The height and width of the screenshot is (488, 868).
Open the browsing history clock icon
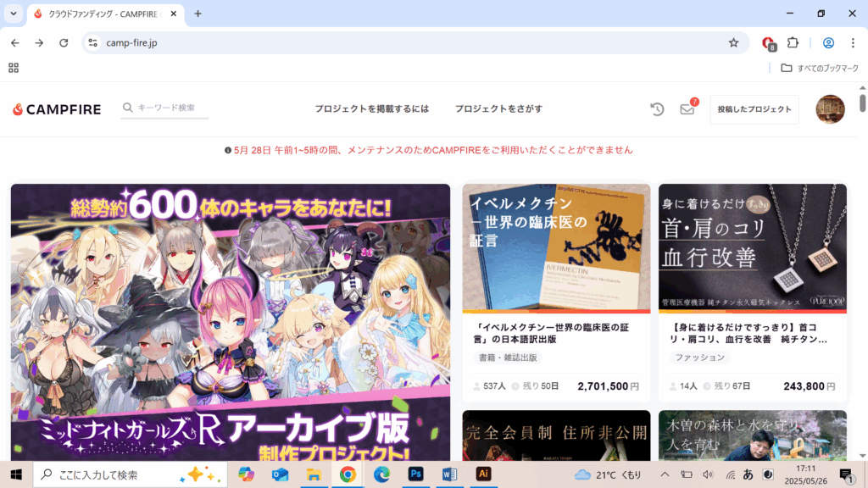point(657,109)
